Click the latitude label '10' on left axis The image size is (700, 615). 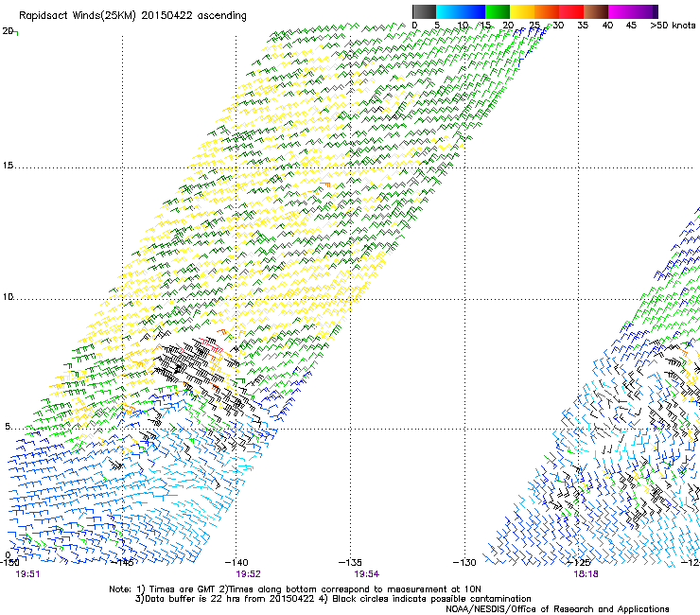8,297
